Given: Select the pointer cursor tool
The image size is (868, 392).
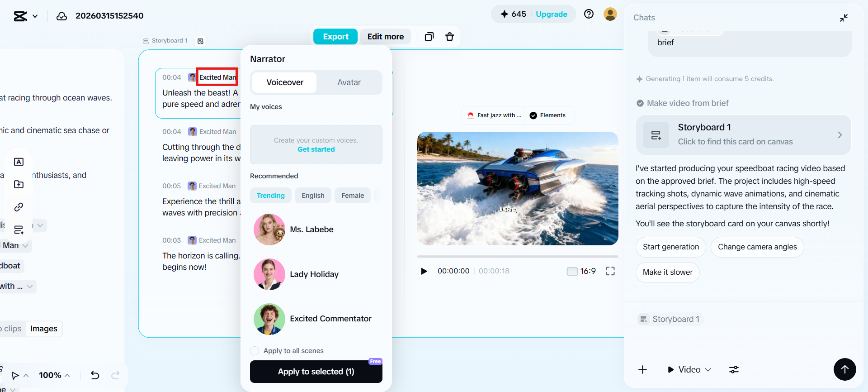Looking at the screenshot, I should point(15,375).
